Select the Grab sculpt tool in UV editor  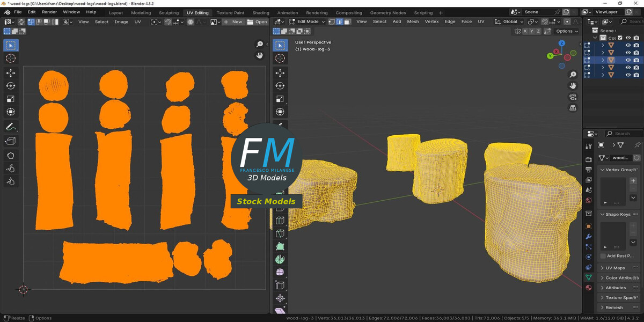(x=11, y=156)
